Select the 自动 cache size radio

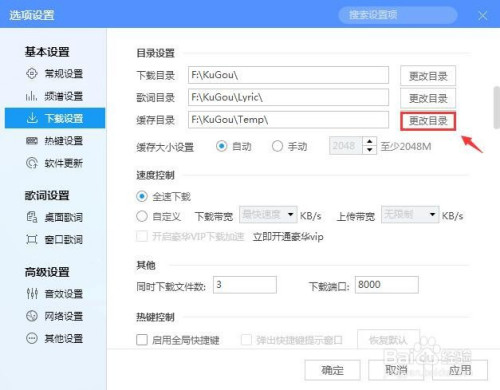(x=222, y=146)
